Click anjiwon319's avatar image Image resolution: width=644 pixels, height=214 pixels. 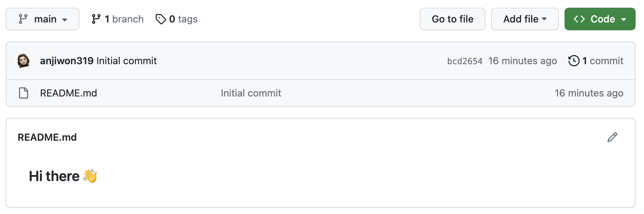click(24, 61)
